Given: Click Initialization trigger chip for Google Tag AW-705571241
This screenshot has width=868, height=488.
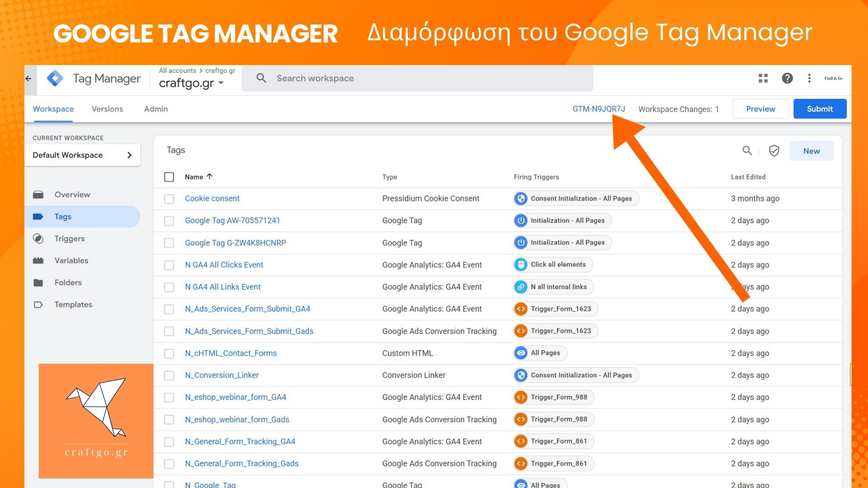Looking at the screenshot, I should (562, 221).
